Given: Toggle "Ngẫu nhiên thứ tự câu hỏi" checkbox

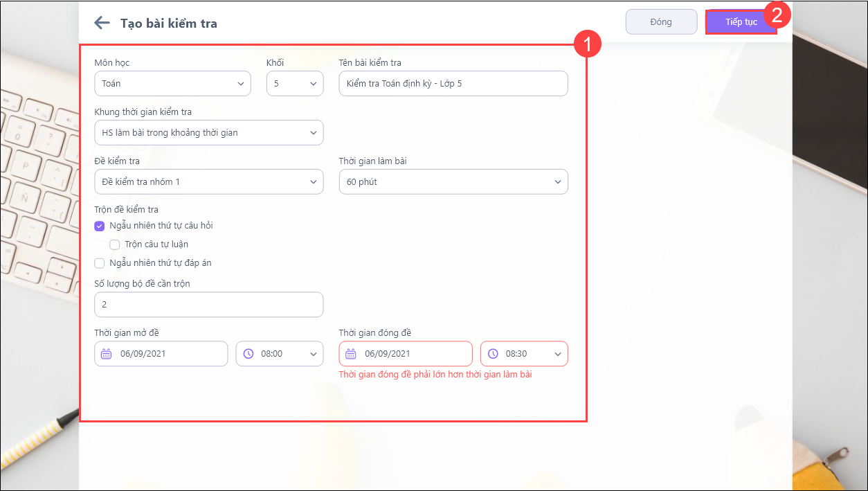Looking at the screenshot, I should click(100, 226).
